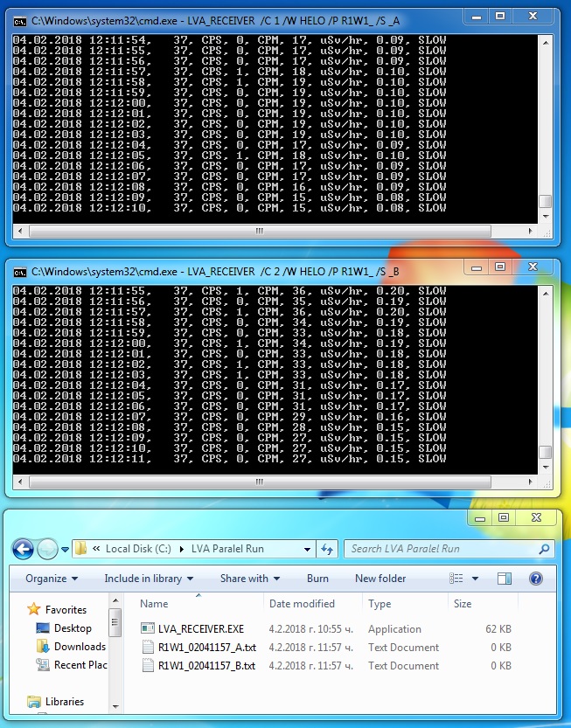The height and width of the screenshot is (728, 571).
Task: Click the cmd icon in the /C 2 window title
Action: click(x=19, y=272)
